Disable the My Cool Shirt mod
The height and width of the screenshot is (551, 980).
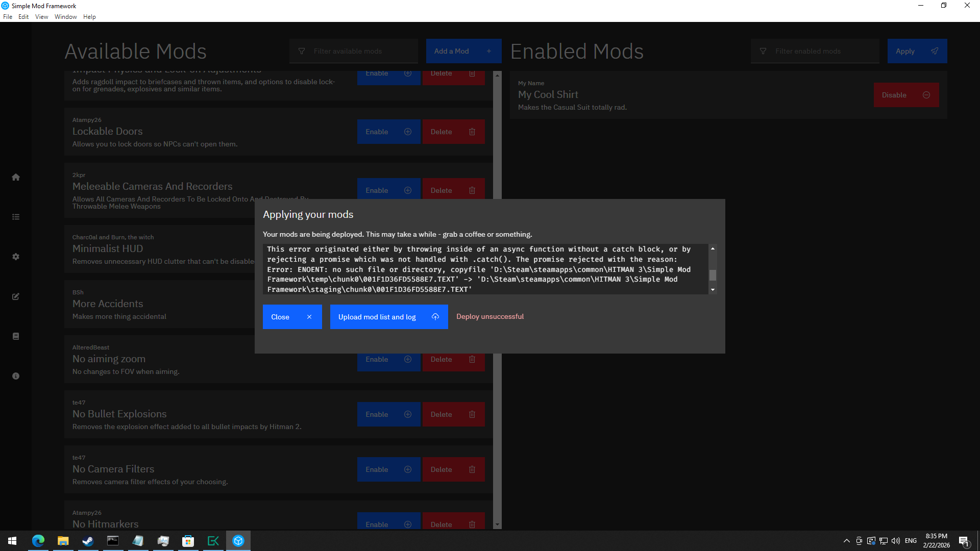pyautogui.click(x=905, y=95)
